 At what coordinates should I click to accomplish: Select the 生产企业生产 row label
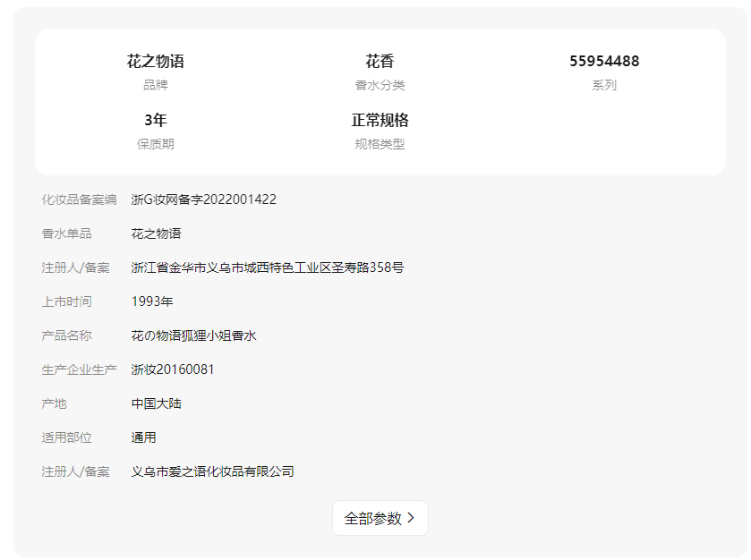[79, 369]
